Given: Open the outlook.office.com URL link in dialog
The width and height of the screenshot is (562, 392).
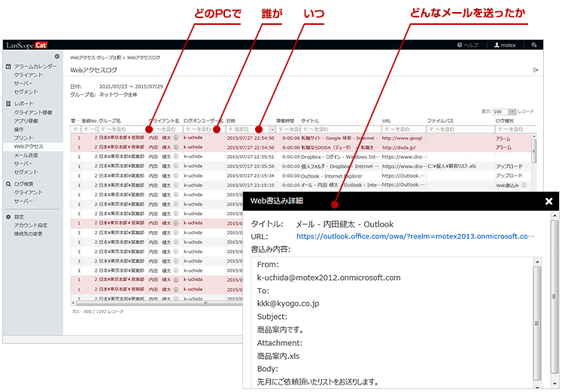Looking at the screenshot, I should 415,236.
